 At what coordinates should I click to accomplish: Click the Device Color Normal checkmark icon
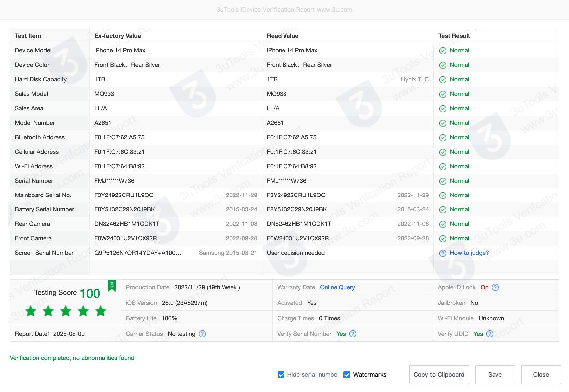click(442, 65)
